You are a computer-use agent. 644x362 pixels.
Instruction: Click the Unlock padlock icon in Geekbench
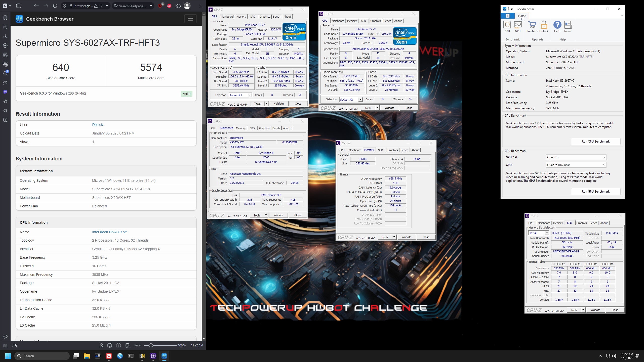pos(544,27)
